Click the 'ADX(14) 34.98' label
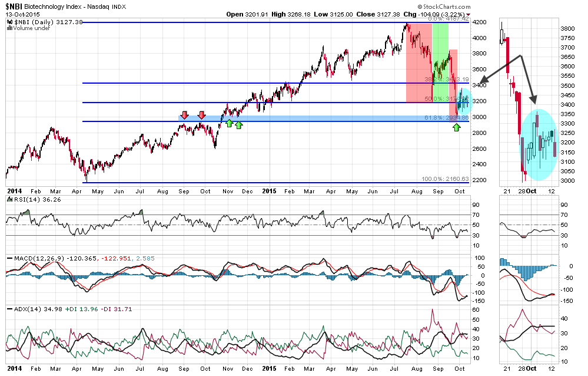The width and height of the screenshot is (588, 376). point(38,309)
